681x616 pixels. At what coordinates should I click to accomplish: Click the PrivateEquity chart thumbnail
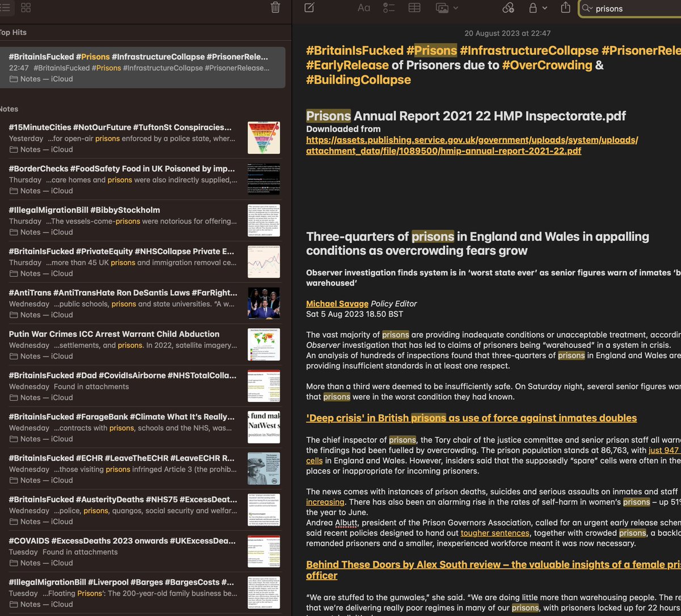pyautogui.click(x=264, y=262)
